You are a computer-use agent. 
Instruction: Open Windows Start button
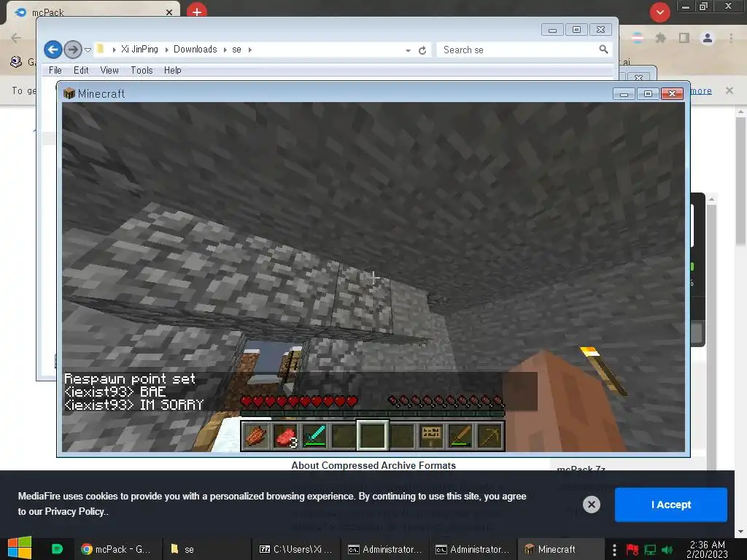20,548
